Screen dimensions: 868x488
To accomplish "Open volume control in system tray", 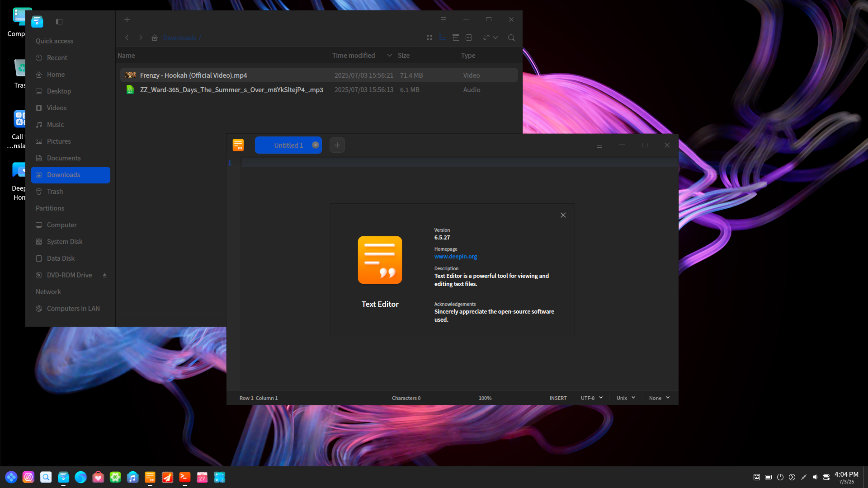I will tap(815, 477).
